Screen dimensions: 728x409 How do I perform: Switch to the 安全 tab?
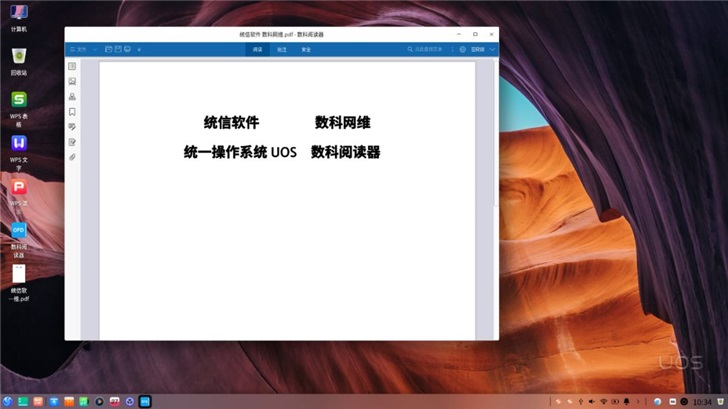(306, 49)
